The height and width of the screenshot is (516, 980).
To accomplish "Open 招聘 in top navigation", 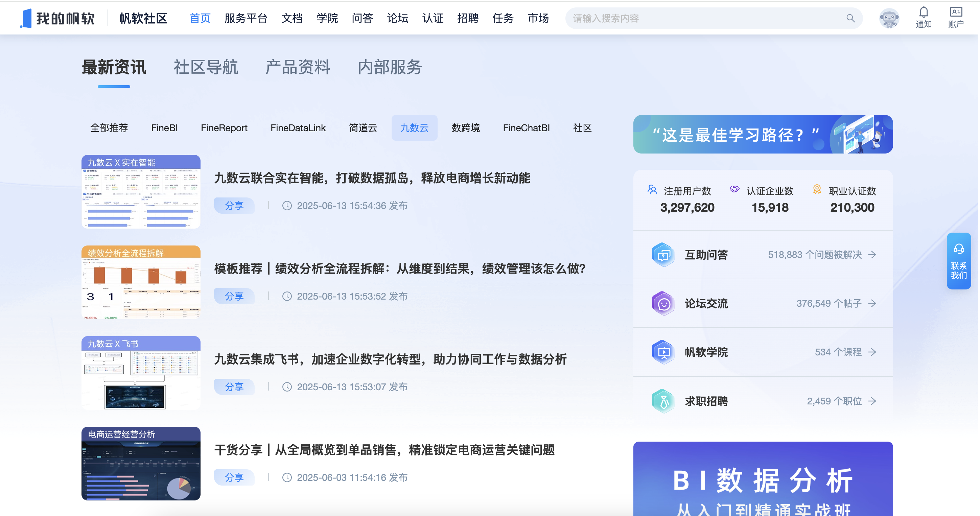I will (468, 18).
